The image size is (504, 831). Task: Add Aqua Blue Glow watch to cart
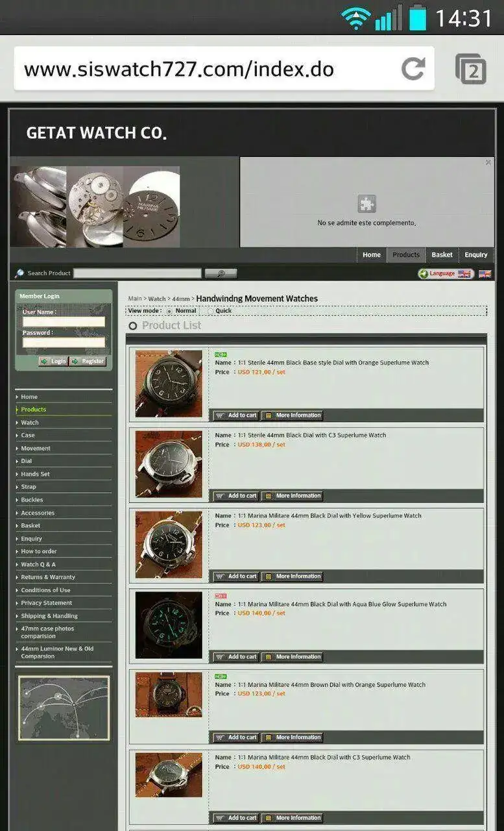point(236,657)
